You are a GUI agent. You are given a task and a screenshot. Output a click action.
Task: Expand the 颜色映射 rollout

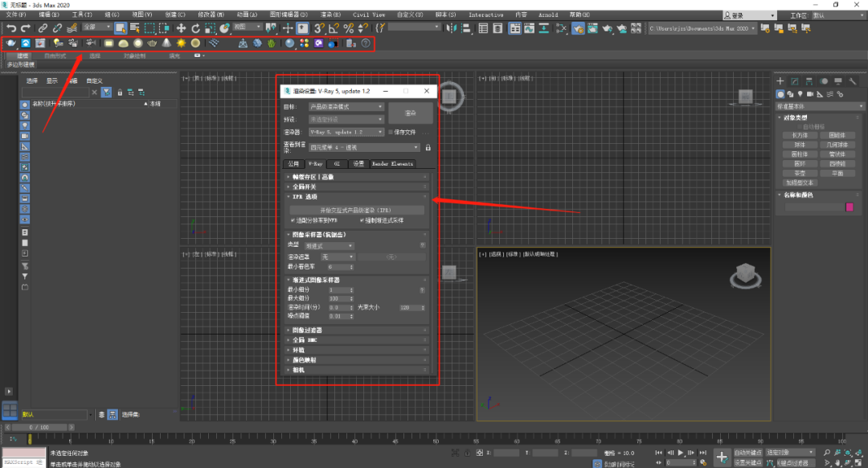click(x=357, y=360)
